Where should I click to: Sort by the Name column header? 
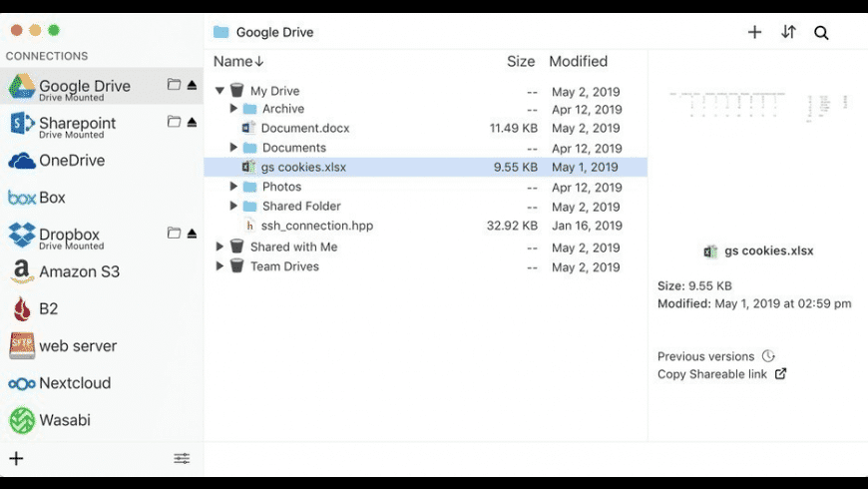tap(238, 62)
